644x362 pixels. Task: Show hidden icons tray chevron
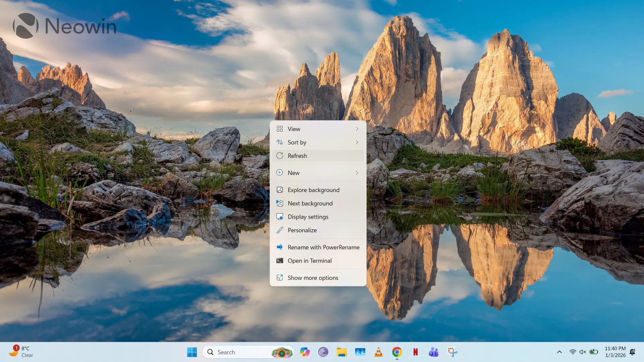point(559,352)
